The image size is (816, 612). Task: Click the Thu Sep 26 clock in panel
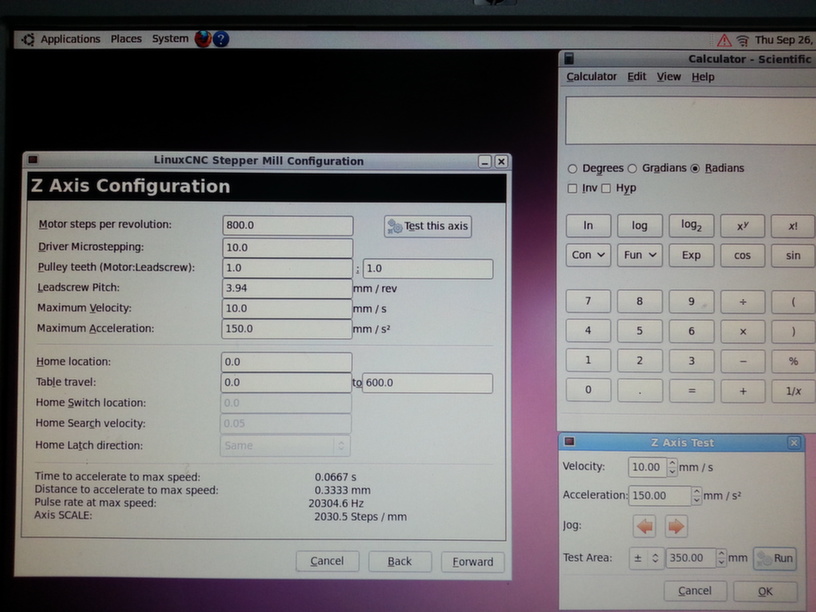point(784,40)
